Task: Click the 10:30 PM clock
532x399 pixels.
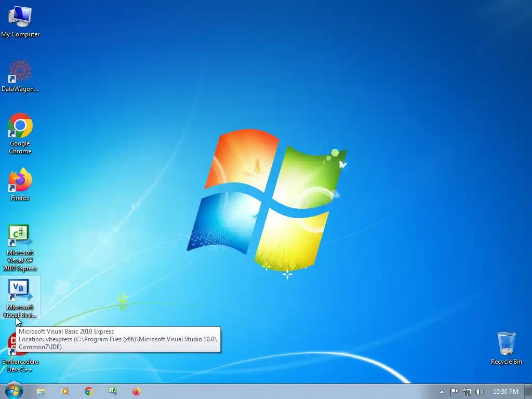Action: 506,392
